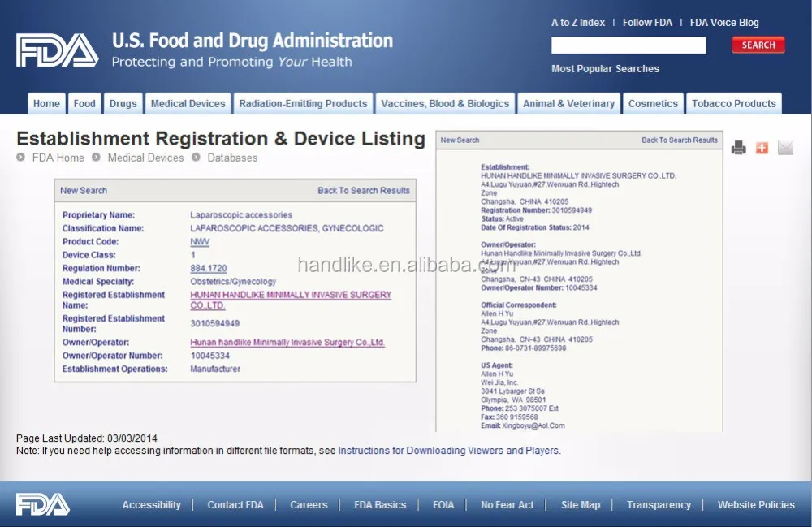Image resolution: width=812 pixels, height=527 pixels.
Task: Click Transparency in the footer
Action: click(659, 505)
